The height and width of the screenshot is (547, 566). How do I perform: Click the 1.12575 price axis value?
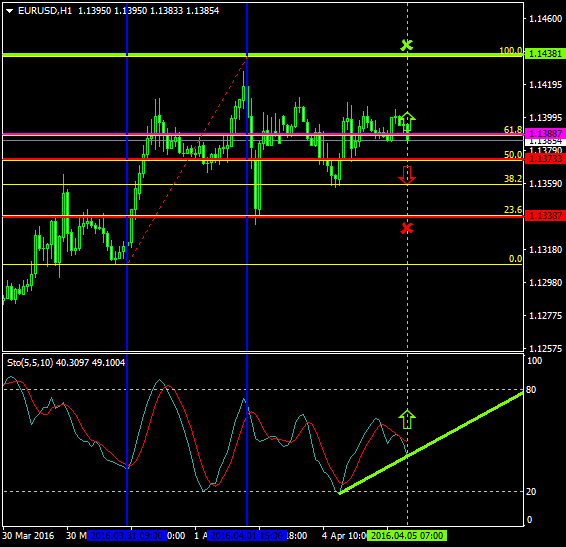[545, 349]
